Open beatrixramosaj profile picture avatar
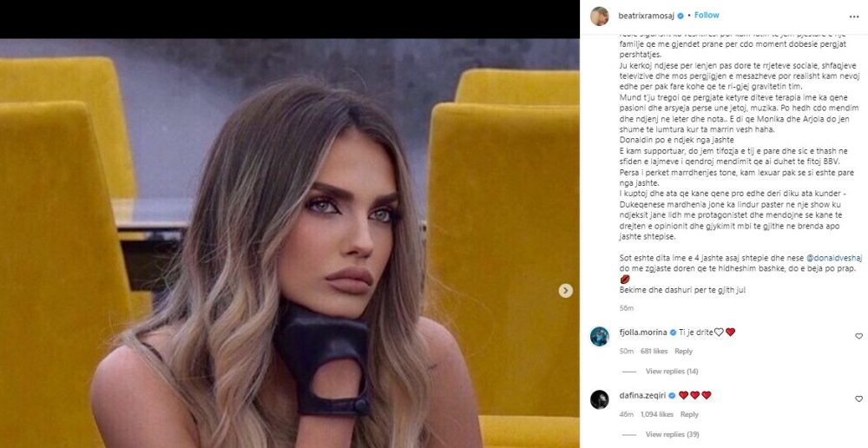This screenshot has height=448, width=868. click(x=599, y=16)
